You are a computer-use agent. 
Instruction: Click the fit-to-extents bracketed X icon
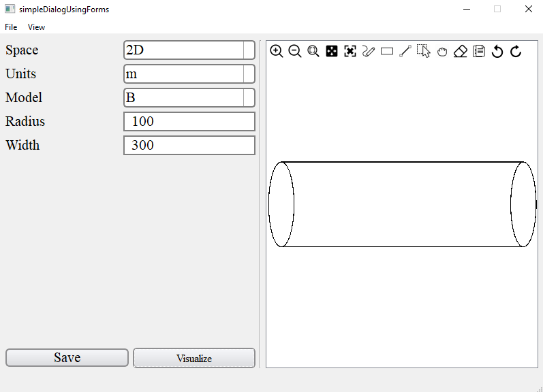point(350,51)
